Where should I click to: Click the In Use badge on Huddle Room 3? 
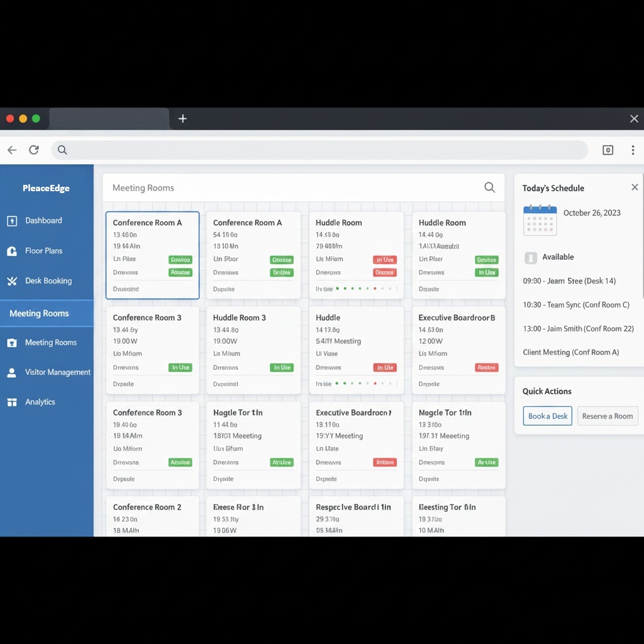[282, 367]
